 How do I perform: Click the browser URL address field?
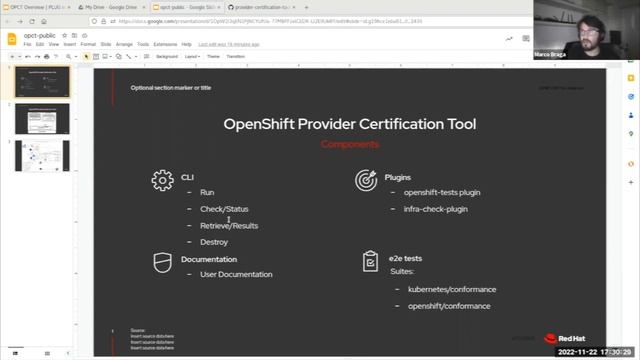pos(310,21)
